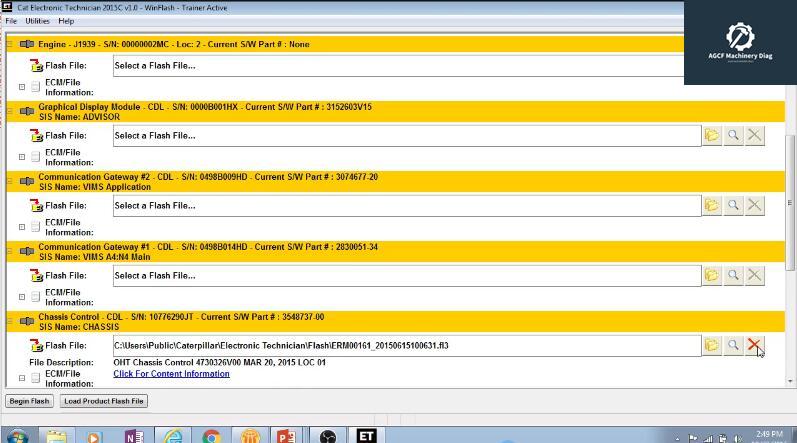This screenshot has height=443, width=797.
Task: Expand ECM/File Information under Engine
Action: point(22,87)
